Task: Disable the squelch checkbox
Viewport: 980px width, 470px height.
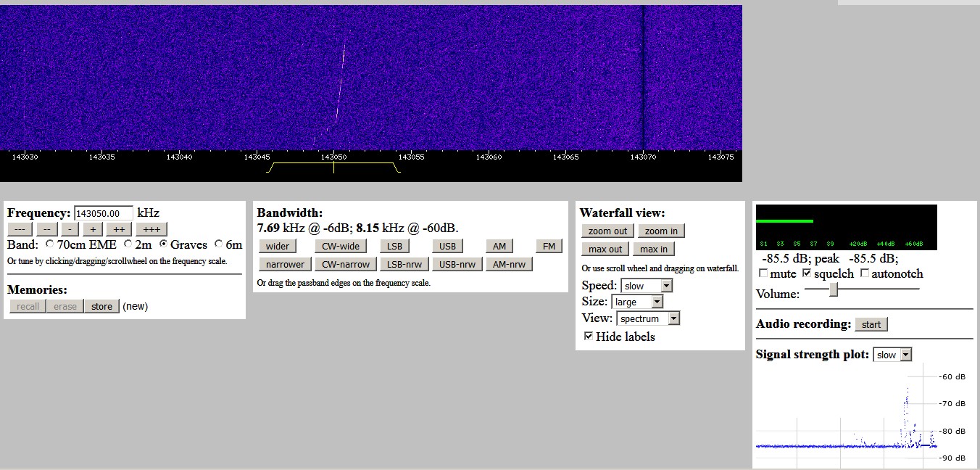Action: pos(807,273)
